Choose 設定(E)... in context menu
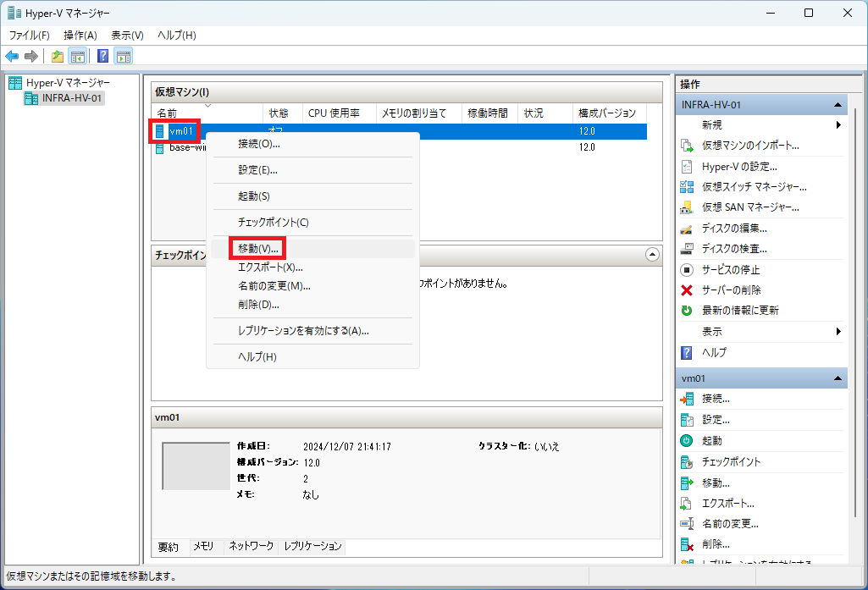Viewport: 868px width, 590px height. (x=312, y=170)
